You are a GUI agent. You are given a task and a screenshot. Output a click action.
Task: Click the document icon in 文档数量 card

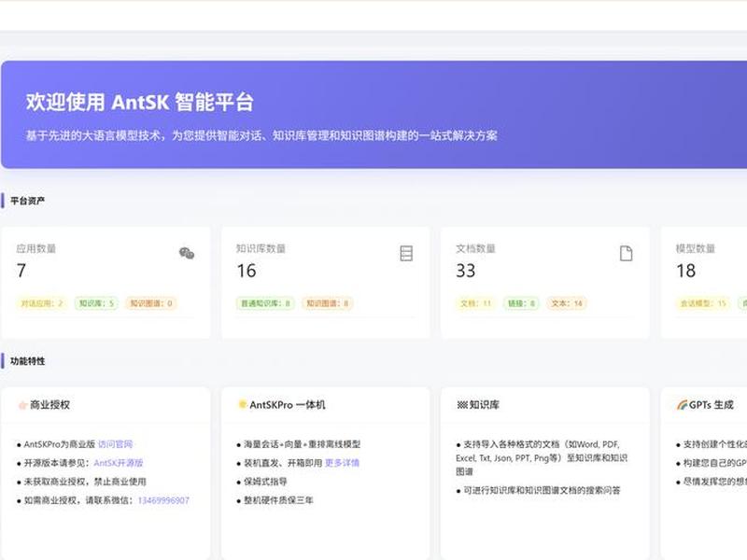626,253
